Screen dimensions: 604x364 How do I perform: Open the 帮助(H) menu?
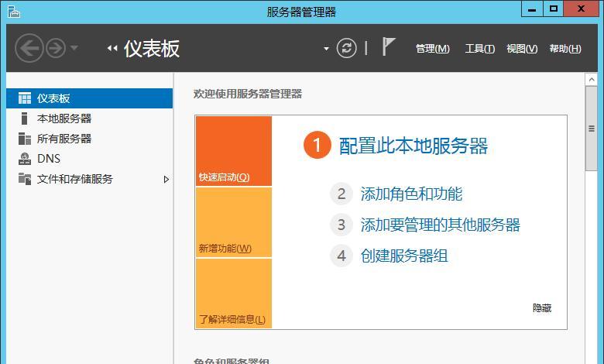click(x=565, y=49)
